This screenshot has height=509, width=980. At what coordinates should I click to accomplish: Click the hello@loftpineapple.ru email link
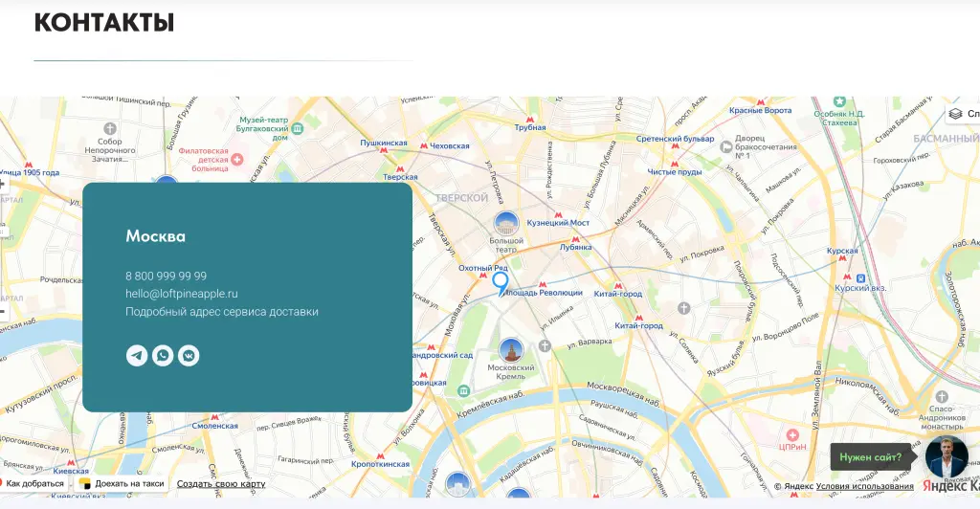pyautogui.click(x=182, y=294)
